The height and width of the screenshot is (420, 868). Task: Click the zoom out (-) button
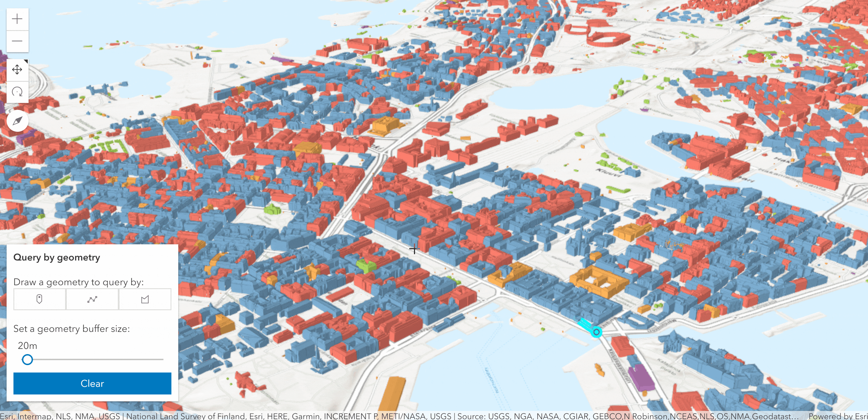[16, 40]
